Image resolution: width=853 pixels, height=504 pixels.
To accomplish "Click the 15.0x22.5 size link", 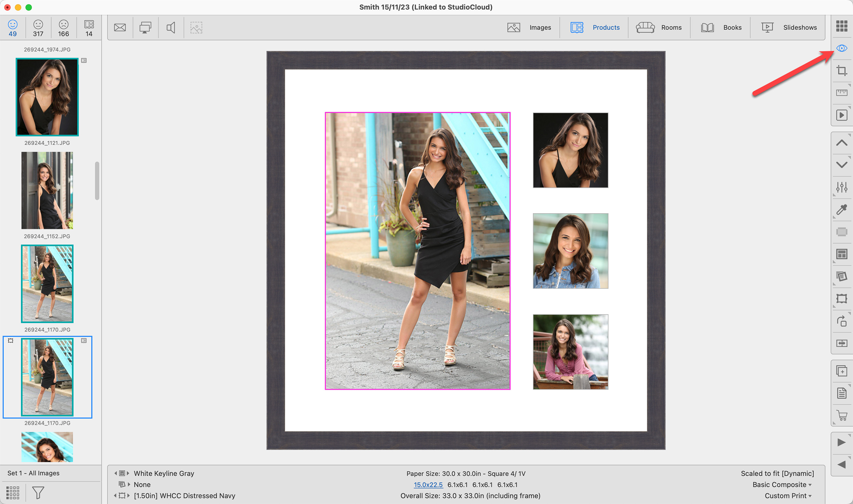I will pos(428,485).
